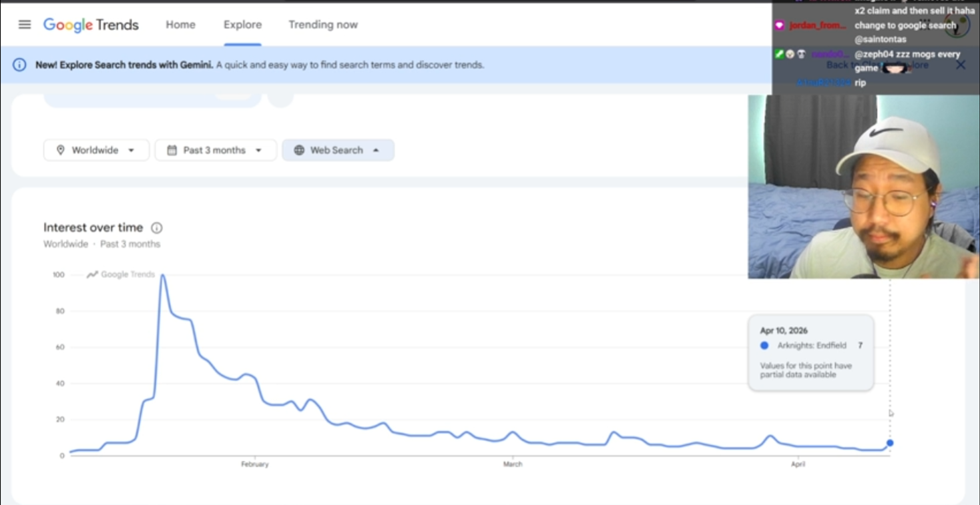Go to the Home tab

click(180, 25)
